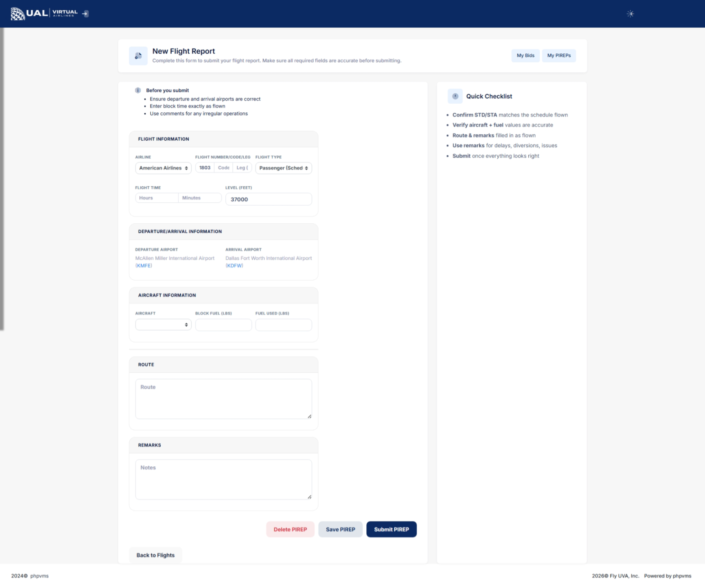
Task: Open the Aircraft selection dropdown
Action: pos(163,325)
